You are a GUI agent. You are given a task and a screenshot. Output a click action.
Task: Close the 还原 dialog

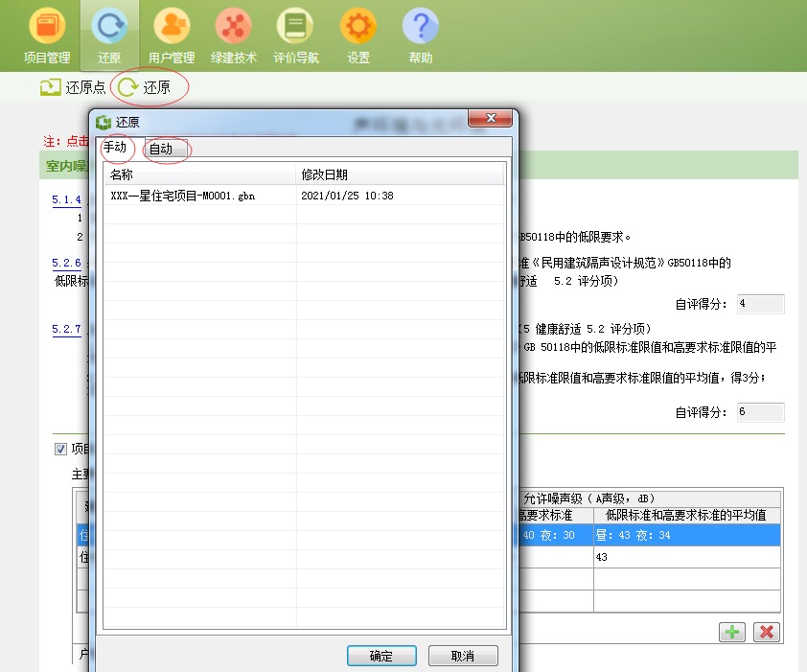490,118
